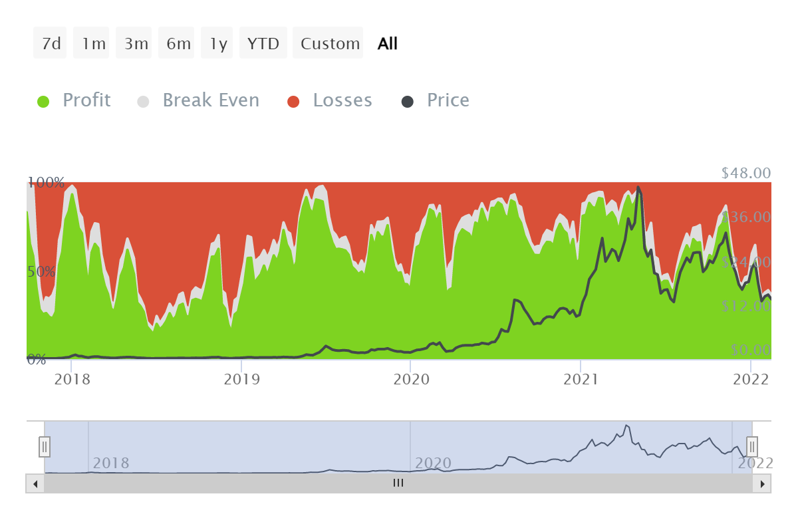Hide the Profit series via its label

(x=86, y=100)
